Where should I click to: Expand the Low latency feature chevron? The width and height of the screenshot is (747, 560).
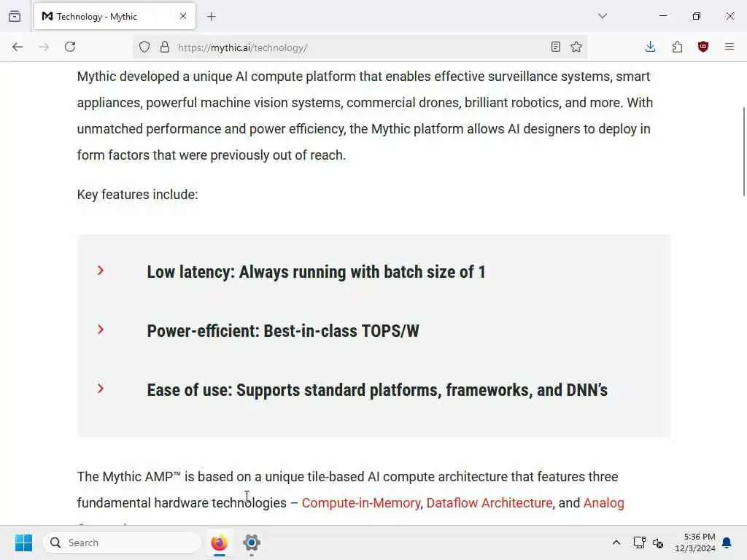[x=101, y=271]
